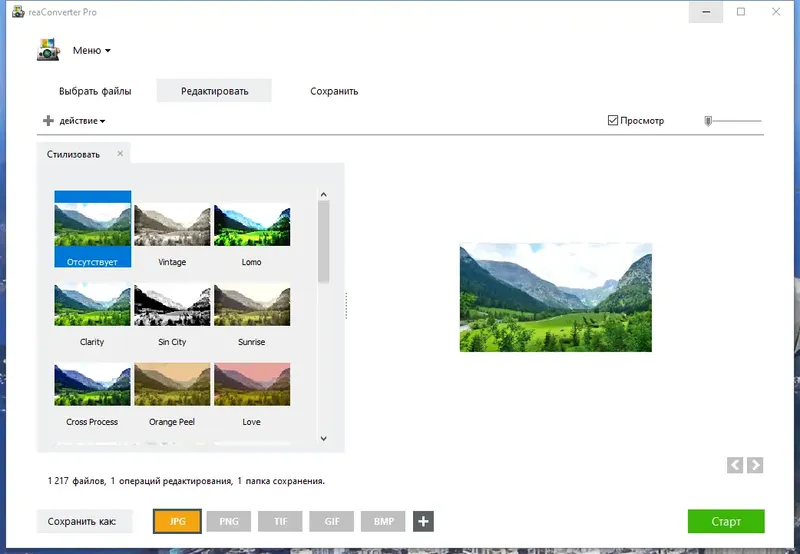Click the reaConverter camera logo icon
This screenshot has width=800, height=554.
pos(48,50)
